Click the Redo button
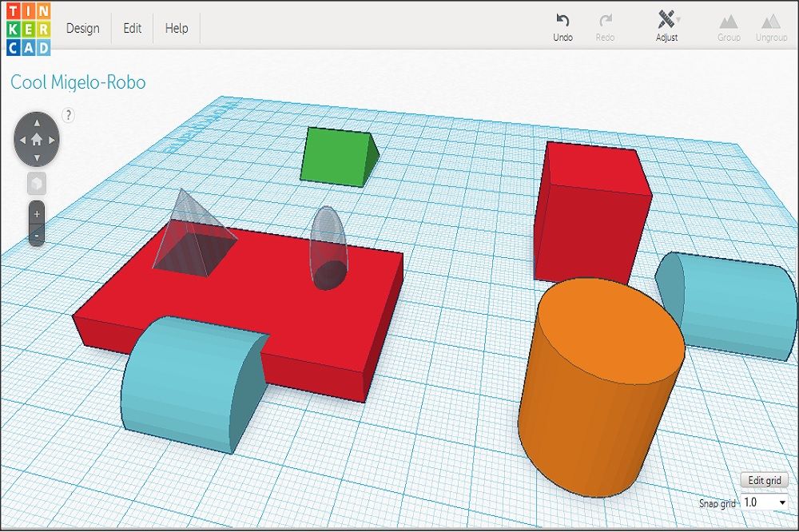This screenshot has height=532, width=799. 605,27
